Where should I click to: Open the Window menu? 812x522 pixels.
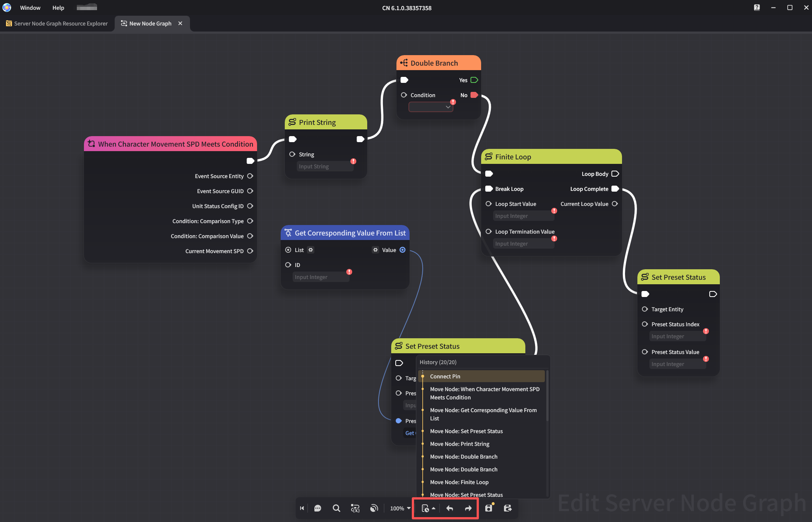tap(30, 7)
